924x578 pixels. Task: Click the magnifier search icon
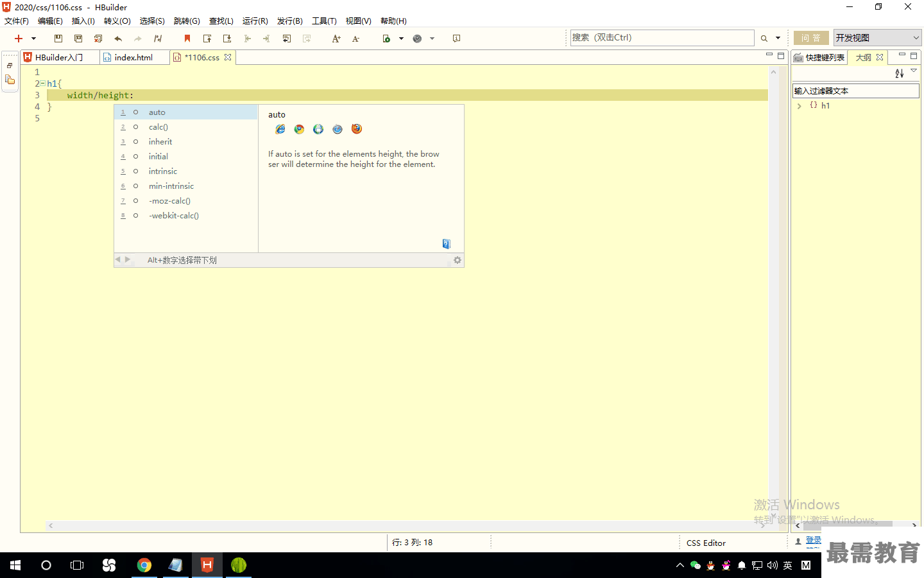coord(764,39)
